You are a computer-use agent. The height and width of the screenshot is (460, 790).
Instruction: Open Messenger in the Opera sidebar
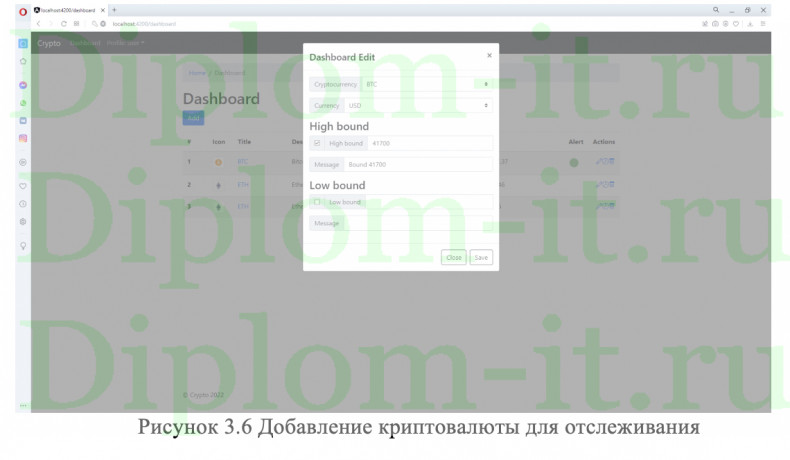tap(23, 85)
